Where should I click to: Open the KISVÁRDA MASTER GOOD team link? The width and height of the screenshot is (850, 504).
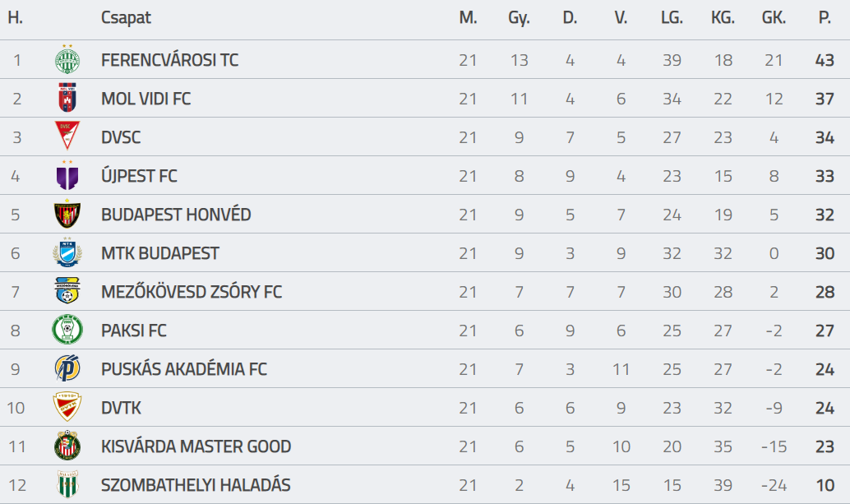tap(196, 446)
